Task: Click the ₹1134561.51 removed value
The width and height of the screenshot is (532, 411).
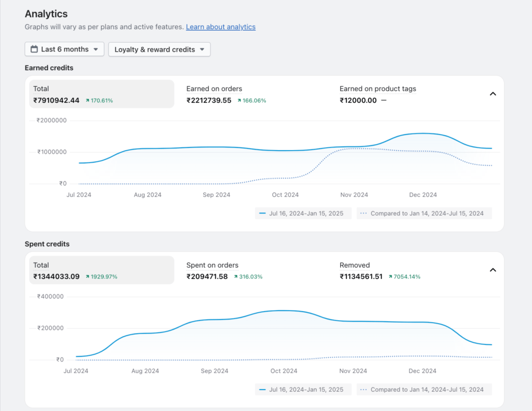Action: (x=361, y=276)
